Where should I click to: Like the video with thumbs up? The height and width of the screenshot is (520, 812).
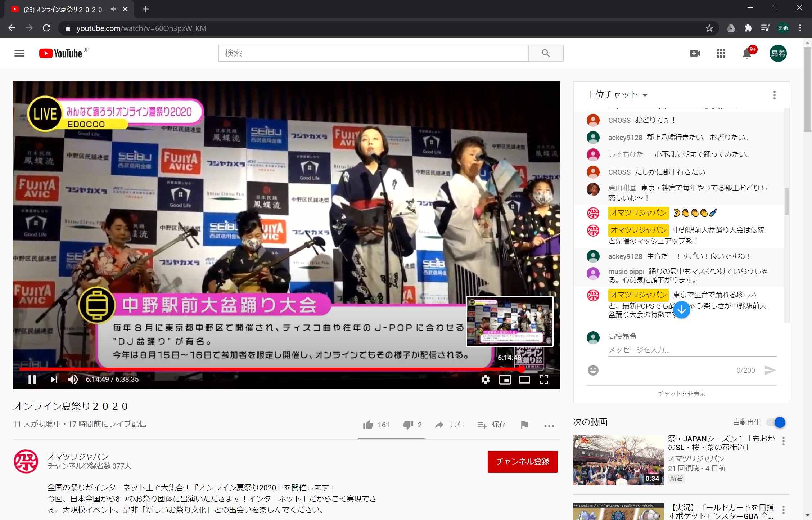(x=368, y=425)
